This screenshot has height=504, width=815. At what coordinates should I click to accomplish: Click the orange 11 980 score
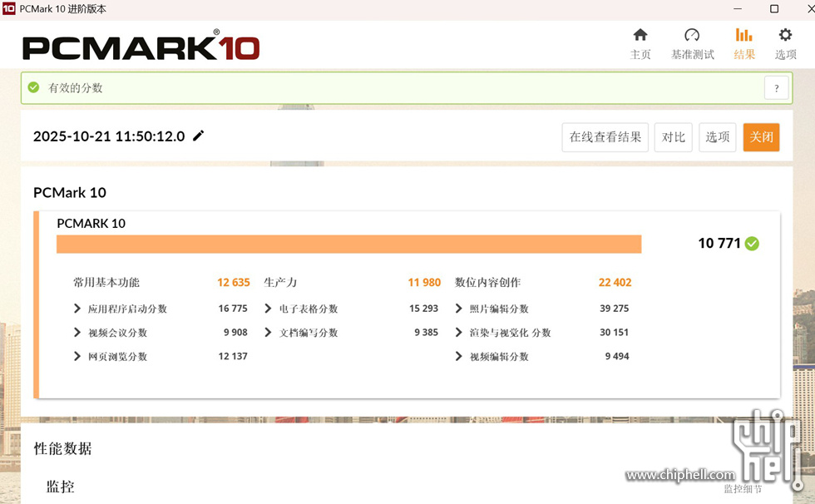[x=424, y=282]
